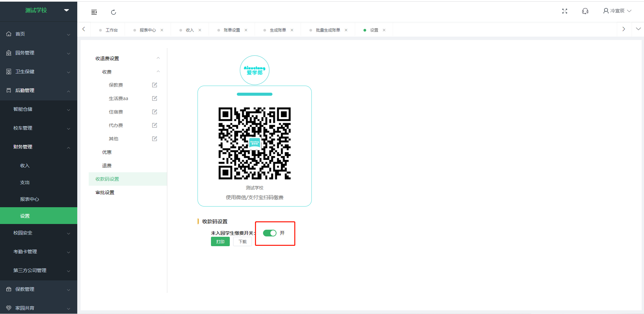The image size is (644, 314).
Task: Expand the 考勤卡管理 submenu
Action: (x=39, y=252)
